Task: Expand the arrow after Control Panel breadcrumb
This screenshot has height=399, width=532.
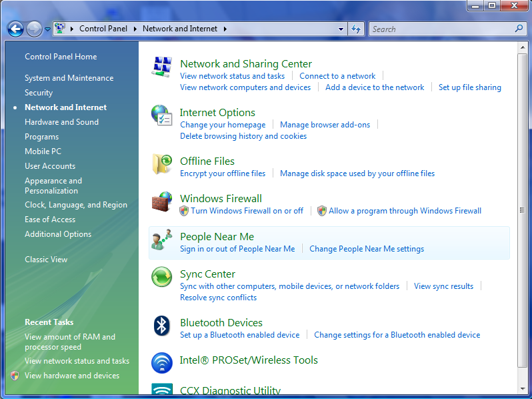Action: click(x=135, y=29)
